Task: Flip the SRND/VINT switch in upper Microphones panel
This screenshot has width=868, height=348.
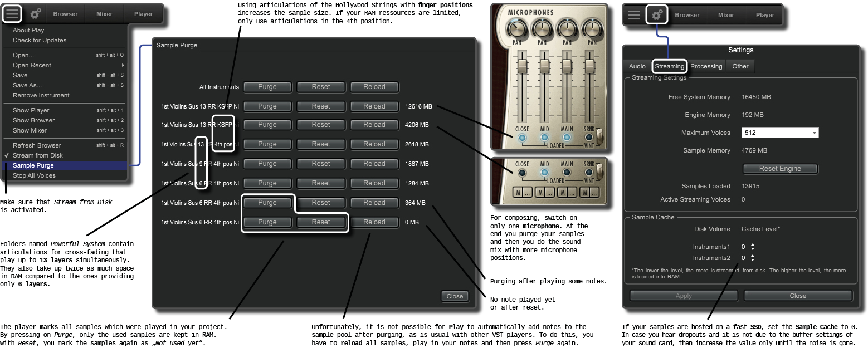Action: [x=600, y=136]
